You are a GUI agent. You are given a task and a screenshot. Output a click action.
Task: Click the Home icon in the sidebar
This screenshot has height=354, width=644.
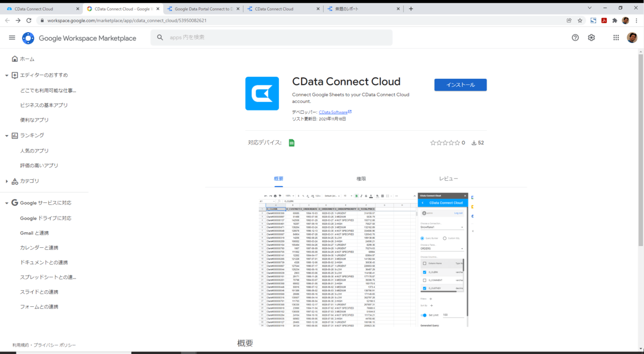point(14,59)
